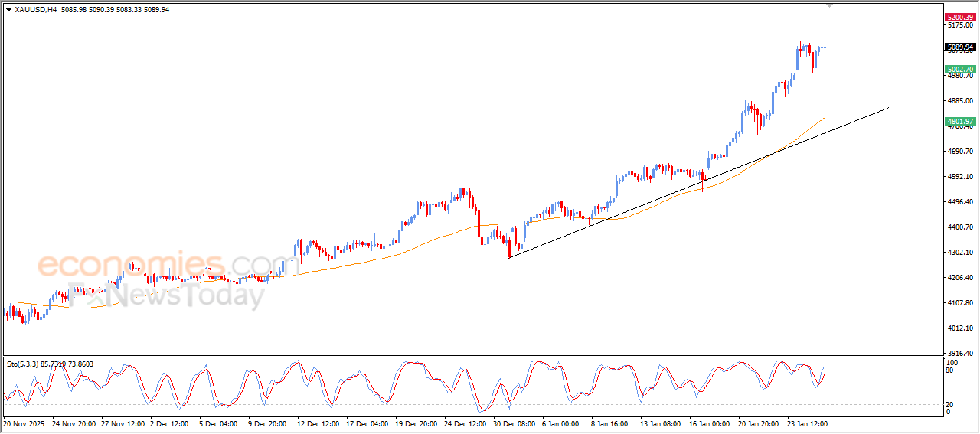
Task: Click the 17 Dec 04:00 date label
Action: tap(367, 423)
